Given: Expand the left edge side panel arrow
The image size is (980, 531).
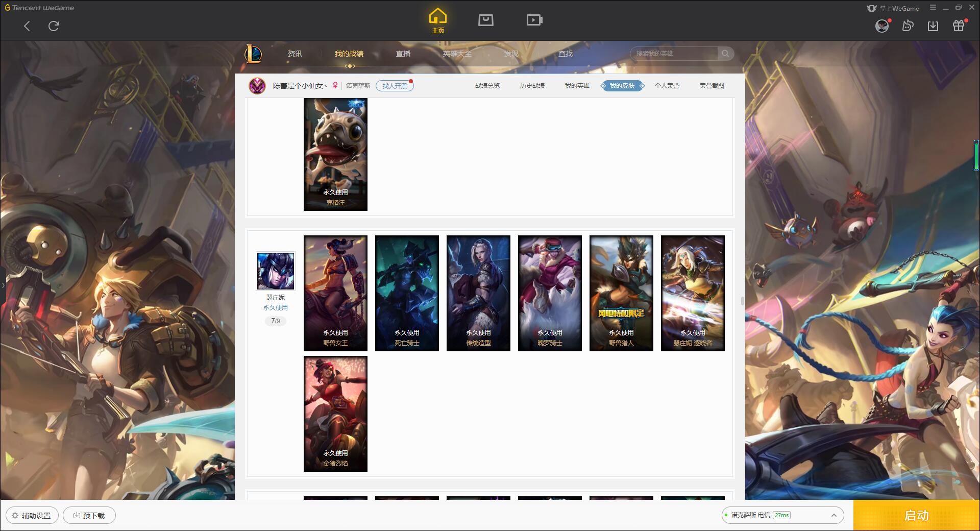Looking at the screenshot, I should pyautogui.click(x=3, y=285).
